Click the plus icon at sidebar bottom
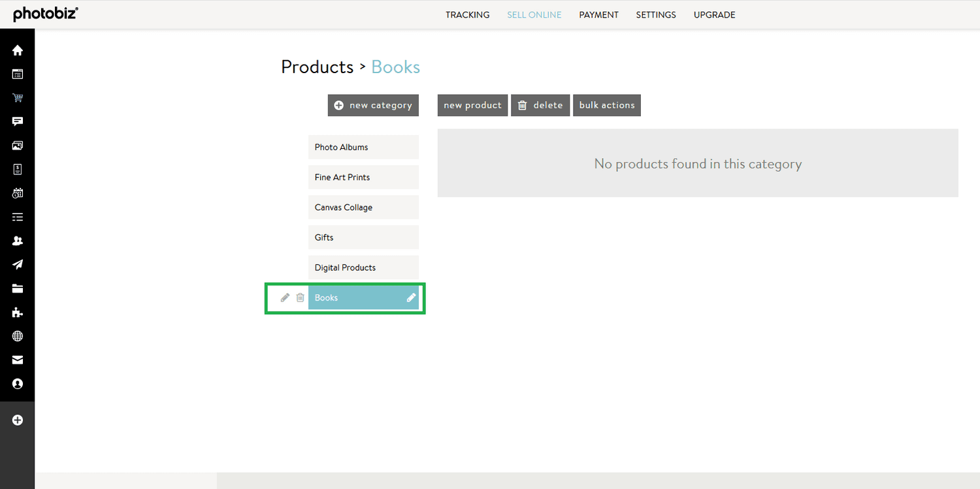 click(17, 420)
